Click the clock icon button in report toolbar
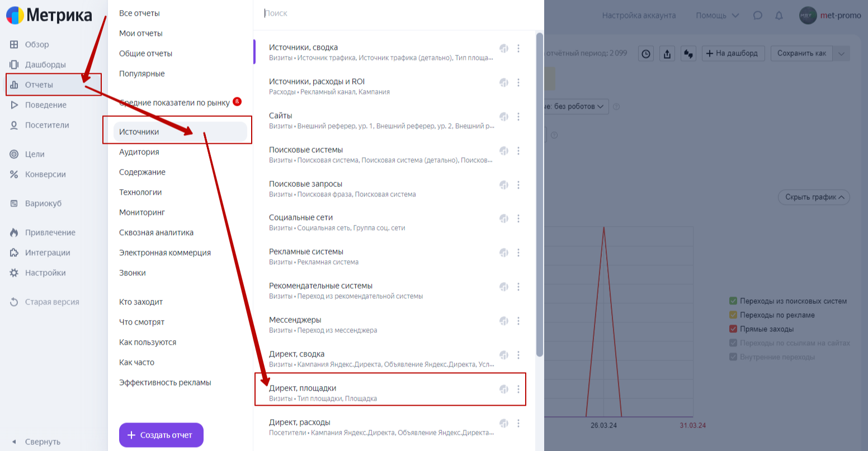The height and width of the screenshot is (451, 868). pyautogui.click(x=646, y=53)
